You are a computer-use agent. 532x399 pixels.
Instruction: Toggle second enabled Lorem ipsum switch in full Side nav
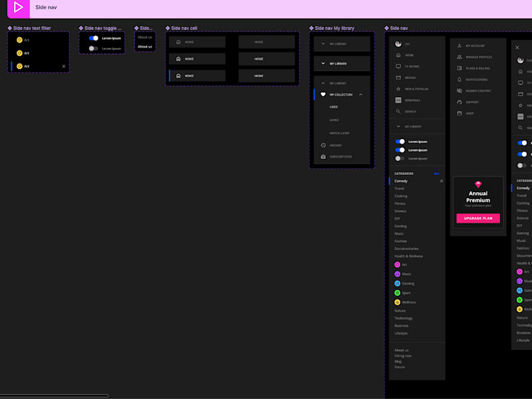click(x=400, y=150)
